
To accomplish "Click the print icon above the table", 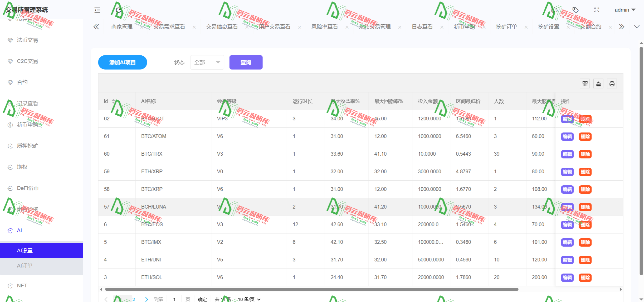I will (x=612, y=83).
